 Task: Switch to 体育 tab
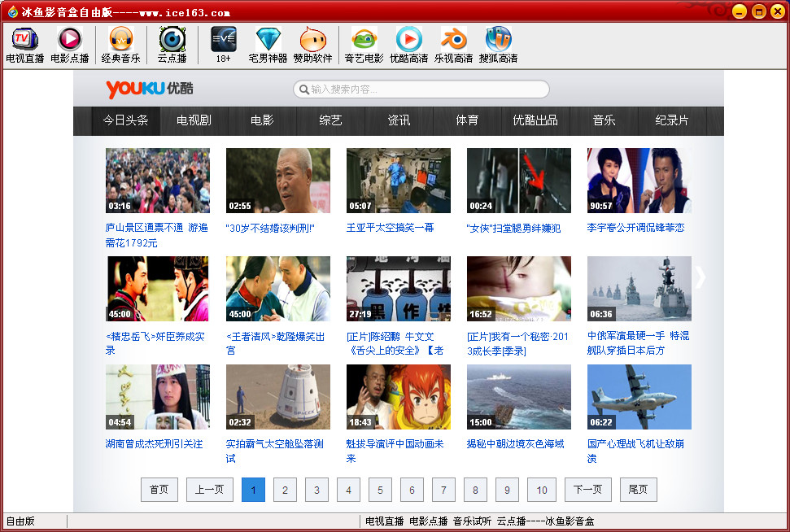pos(467,120)
